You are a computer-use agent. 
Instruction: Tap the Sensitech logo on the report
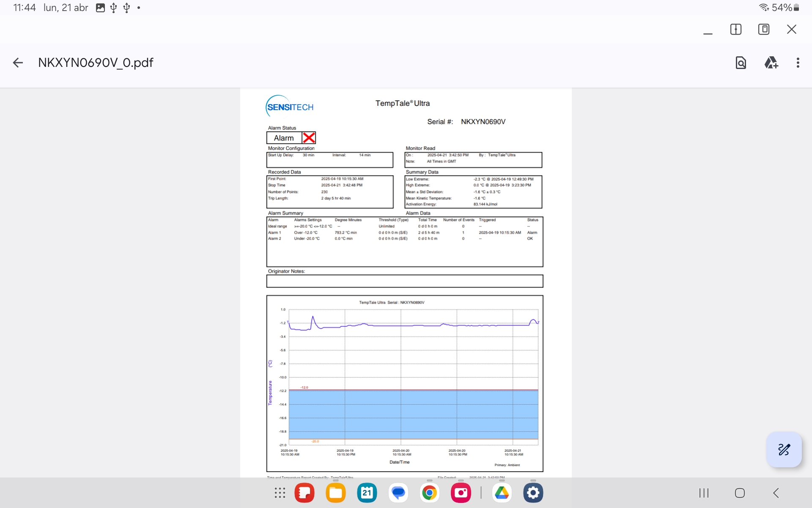click(290, 106)
